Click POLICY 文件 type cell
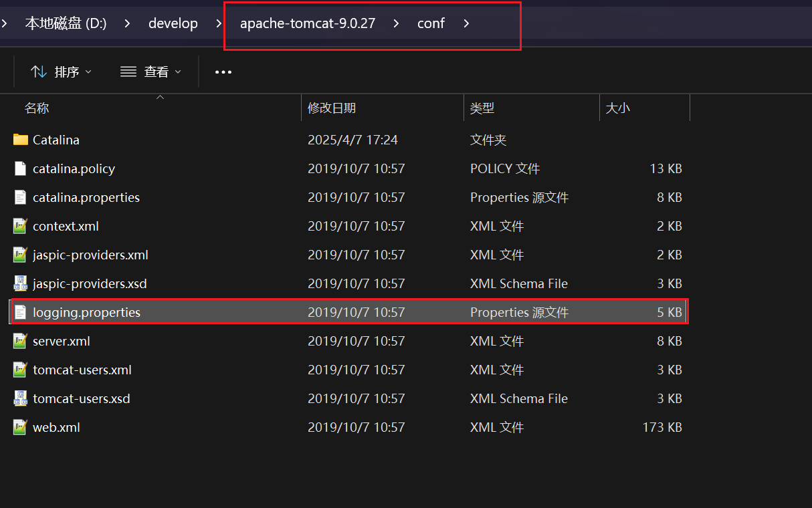The width and height of the screenshot is (812, 508). pyautogui.click(x=505, y=168)
